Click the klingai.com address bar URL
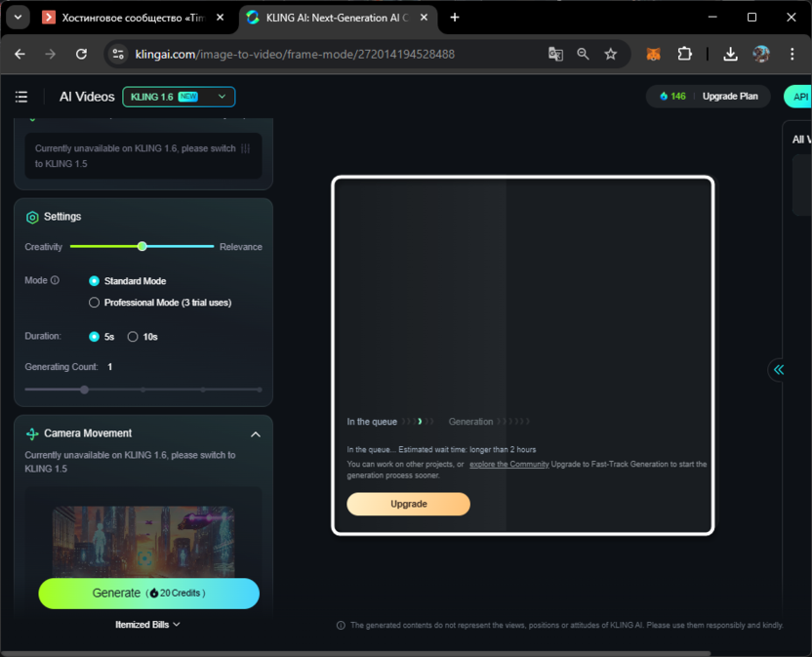 click(295, 54)
